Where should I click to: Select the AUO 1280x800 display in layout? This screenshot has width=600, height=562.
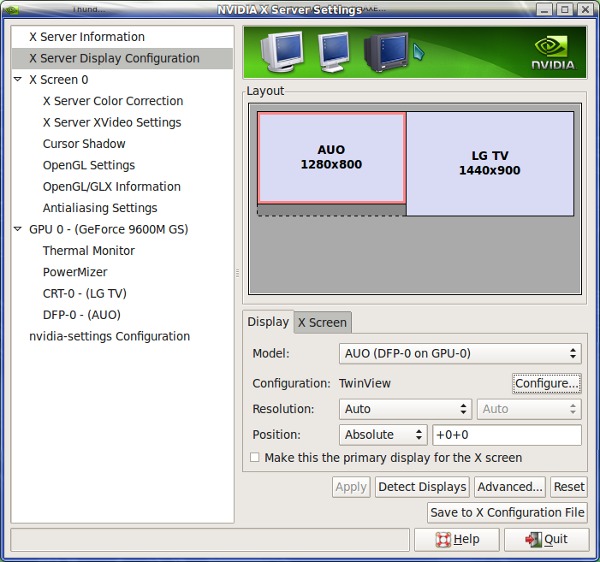point(331,157)
